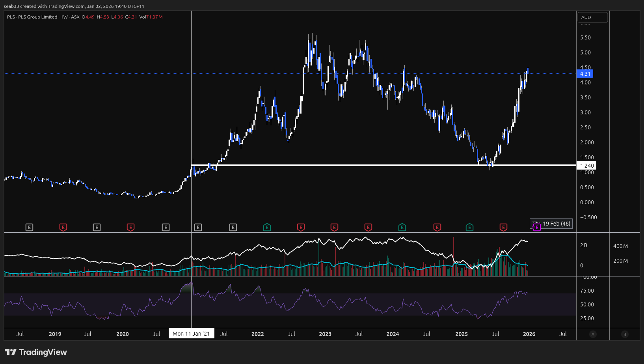644x364 pixels.
Task: Click the 4.31 current price label
Action: tap(585, 74)
